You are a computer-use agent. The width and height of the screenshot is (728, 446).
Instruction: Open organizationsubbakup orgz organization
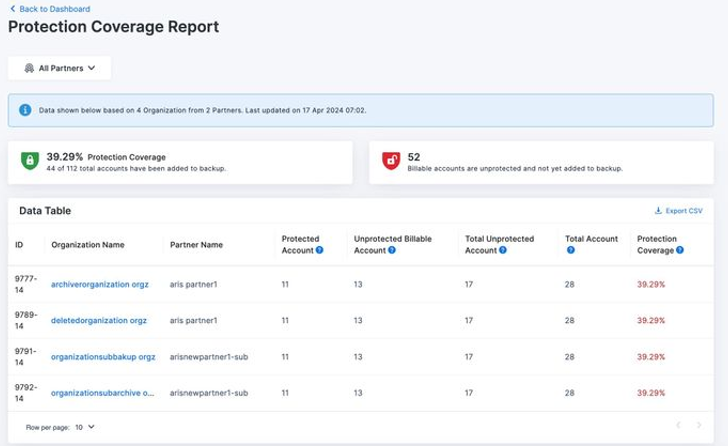[103, 357]
